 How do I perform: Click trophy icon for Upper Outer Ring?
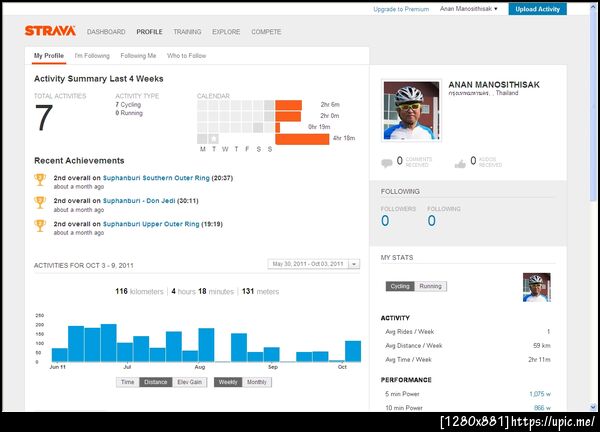click(40, 225)
